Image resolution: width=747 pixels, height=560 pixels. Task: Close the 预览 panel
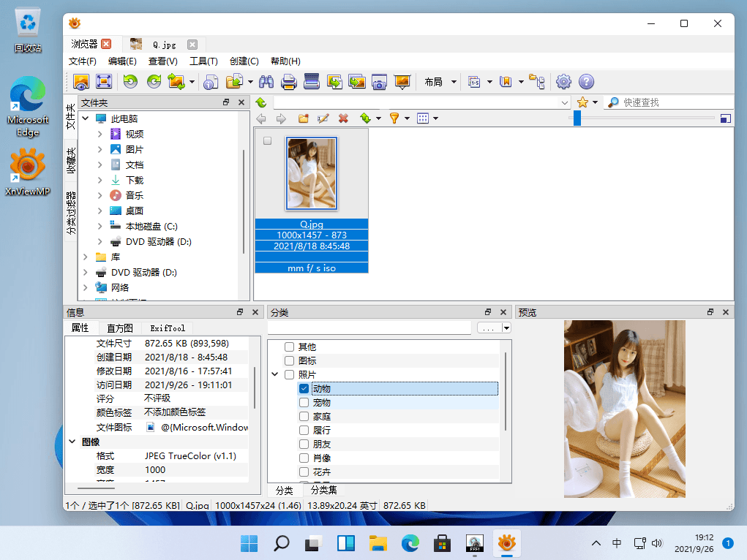pos(726,312)
